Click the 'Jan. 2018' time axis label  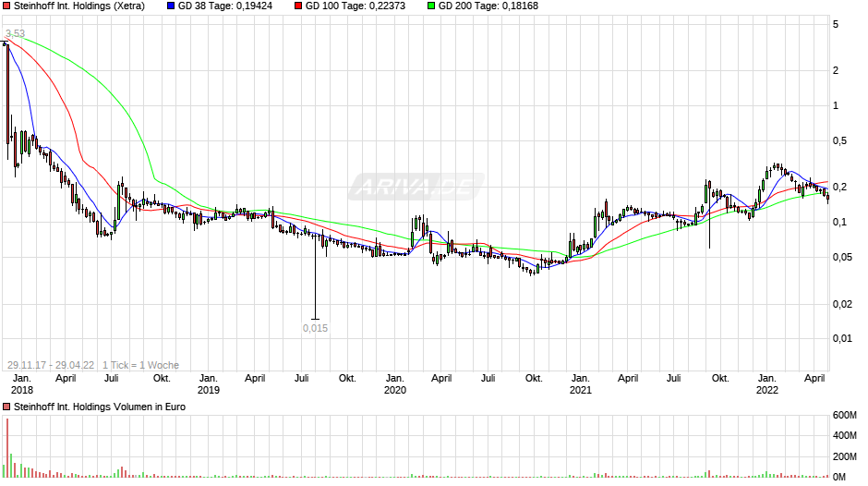[21, 384]
